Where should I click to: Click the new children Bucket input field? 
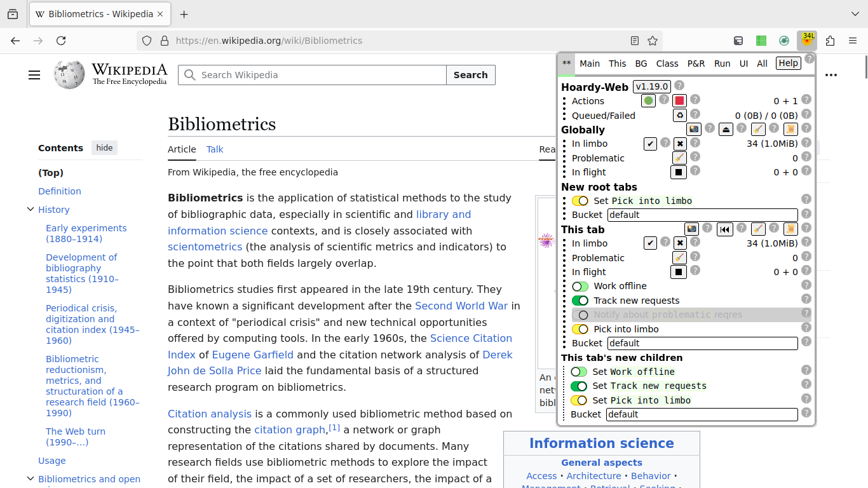pos(702,414)
